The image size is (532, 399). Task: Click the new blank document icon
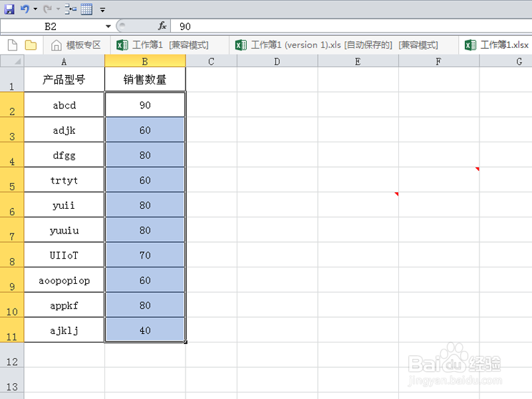(13, 45)
